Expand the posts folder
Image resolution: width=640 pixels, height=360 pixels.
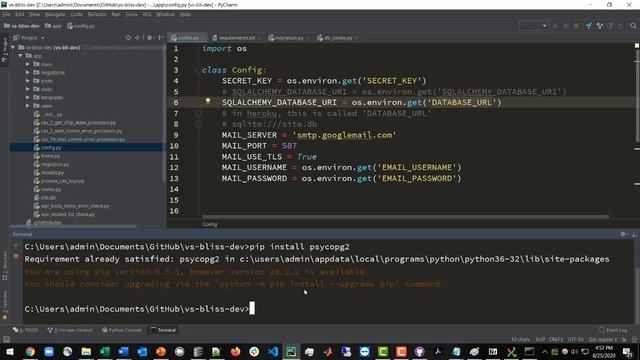click(x=28, y=81)
